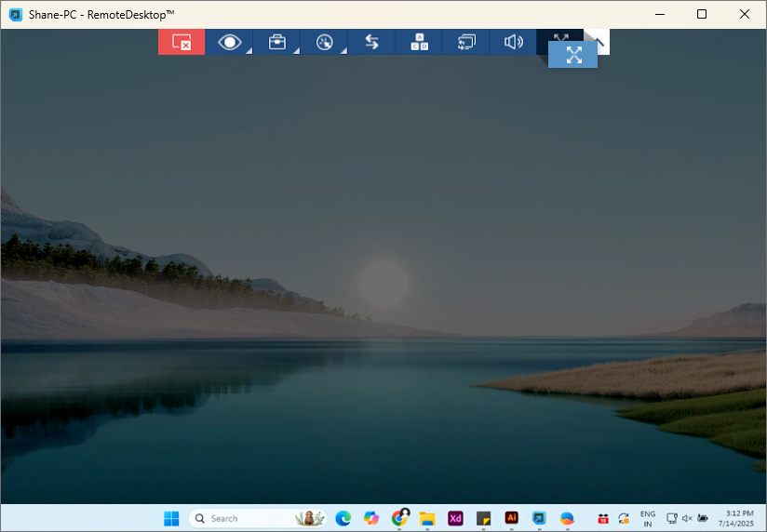Collapse the remote toolbar with chevron
The image size is (767, 532).
coord(598,41)
